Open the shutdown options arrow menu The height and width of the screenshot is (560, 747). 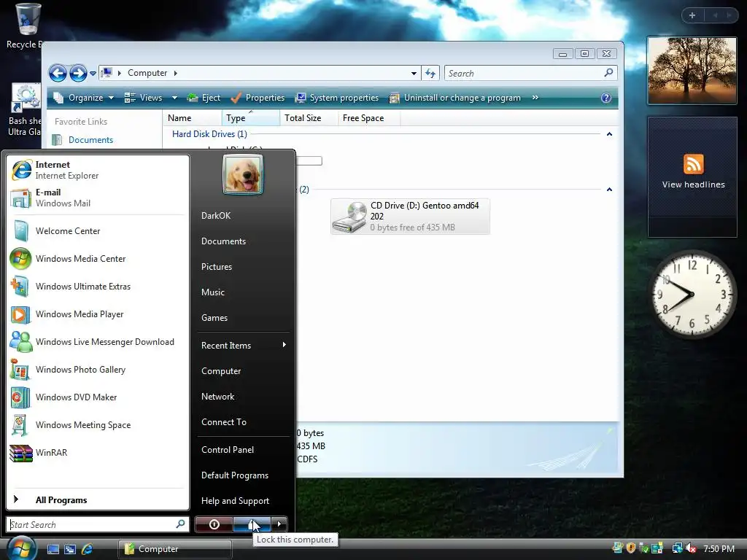tap(279, 524)
